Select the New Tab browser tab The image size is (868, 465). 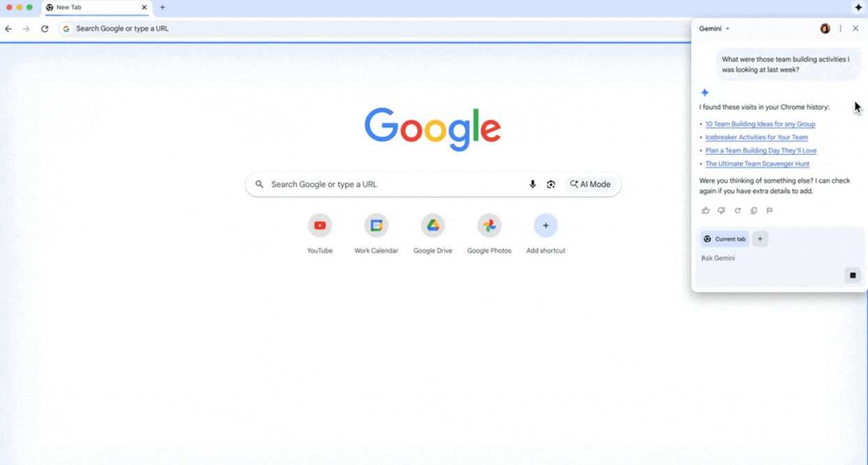tap(96, 8)
